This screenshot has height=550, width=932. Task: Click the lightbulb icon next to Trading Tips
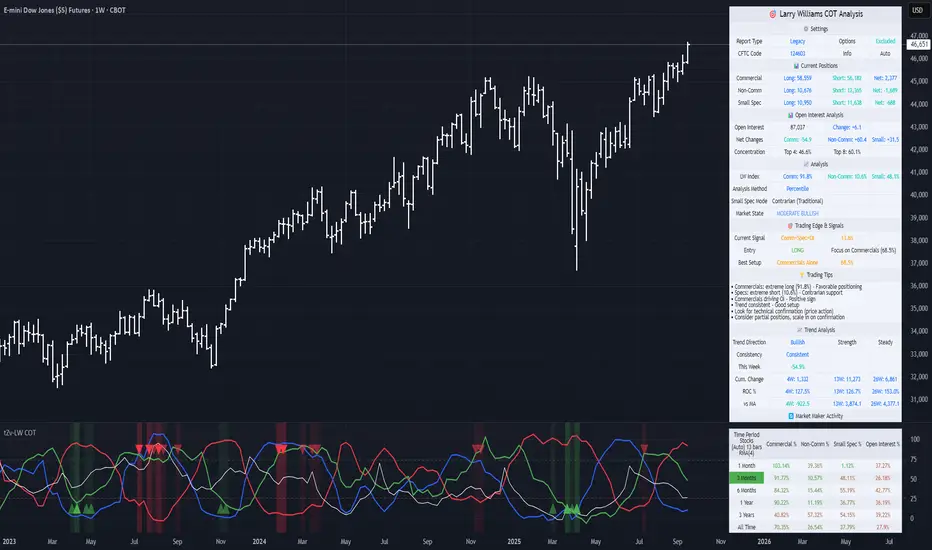click(802, 275)
